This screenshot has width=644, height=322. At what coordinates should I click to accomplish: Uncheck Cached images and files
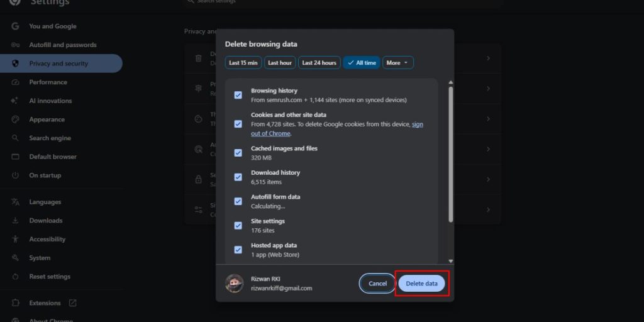click(x=238, y=153)
